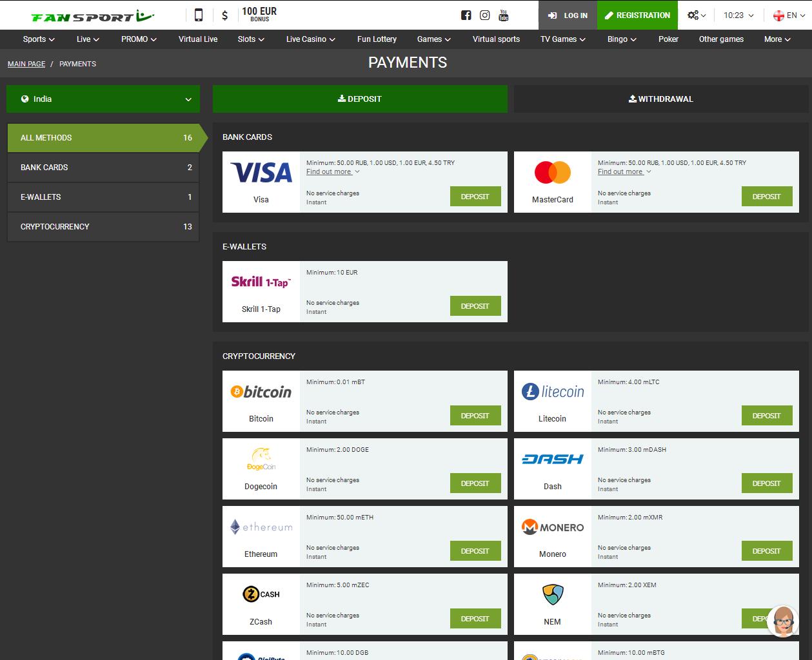The width and height of the screenshot is (812, 660).
Task: Open the mobile app phone icon
Action: point(199,15)
